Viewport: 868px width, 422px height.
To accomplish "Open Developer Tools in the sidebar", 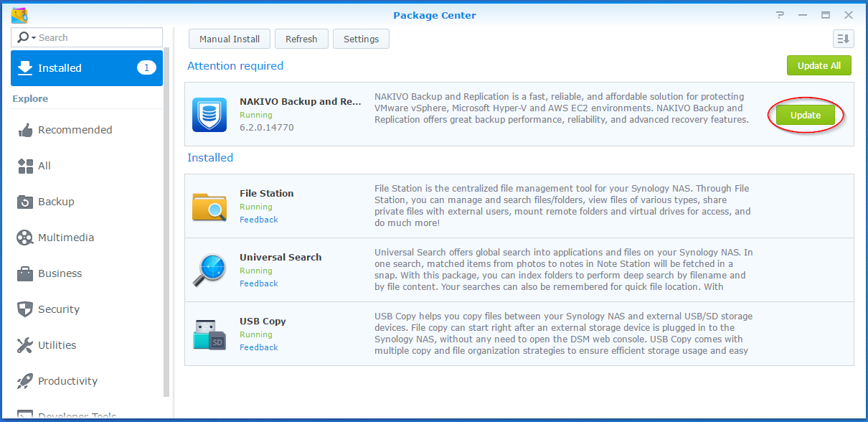I will click(74, 415).
